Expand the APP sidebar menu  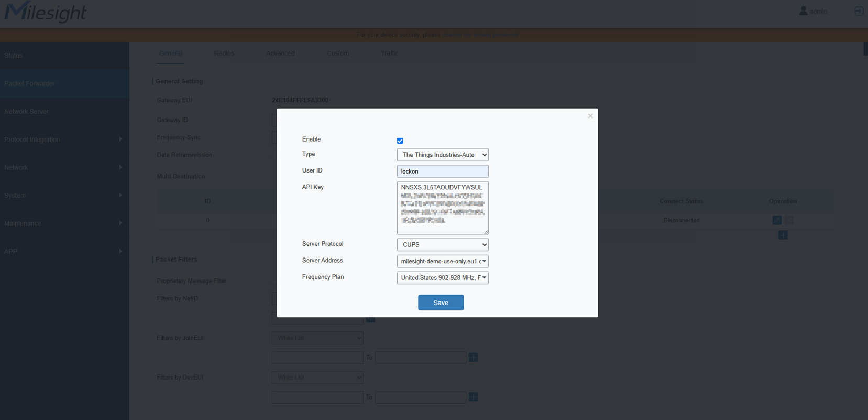coord(64,251)
